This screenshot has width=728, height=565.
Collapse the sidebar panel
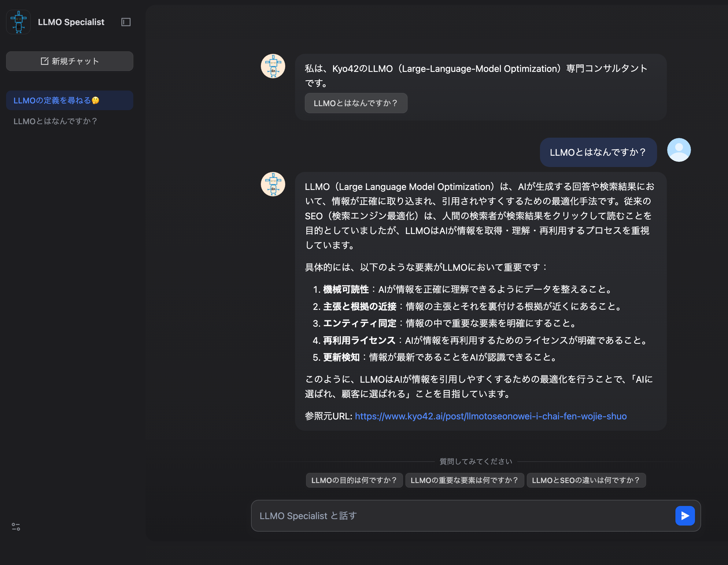[126, 22]
